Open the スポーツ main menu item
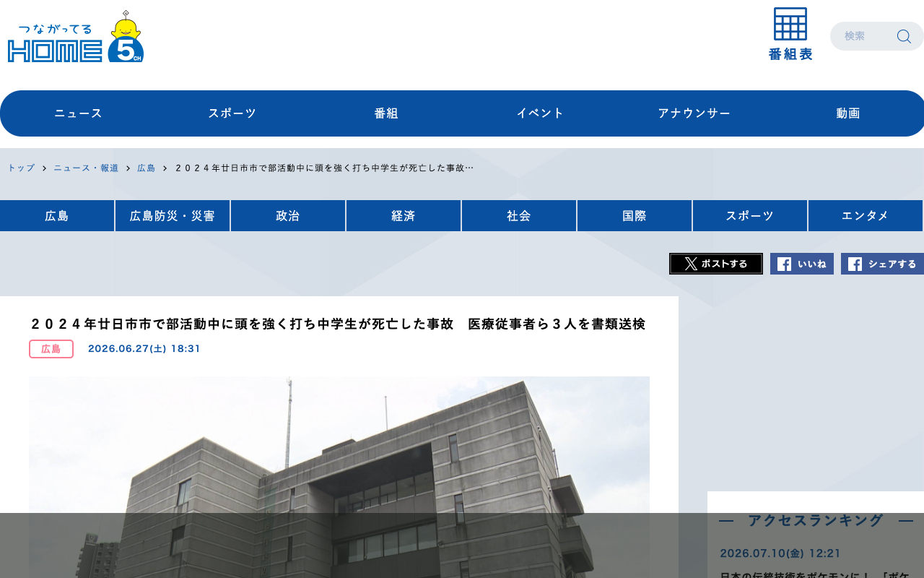Viewport: 924px width, 578px height. 232,113
